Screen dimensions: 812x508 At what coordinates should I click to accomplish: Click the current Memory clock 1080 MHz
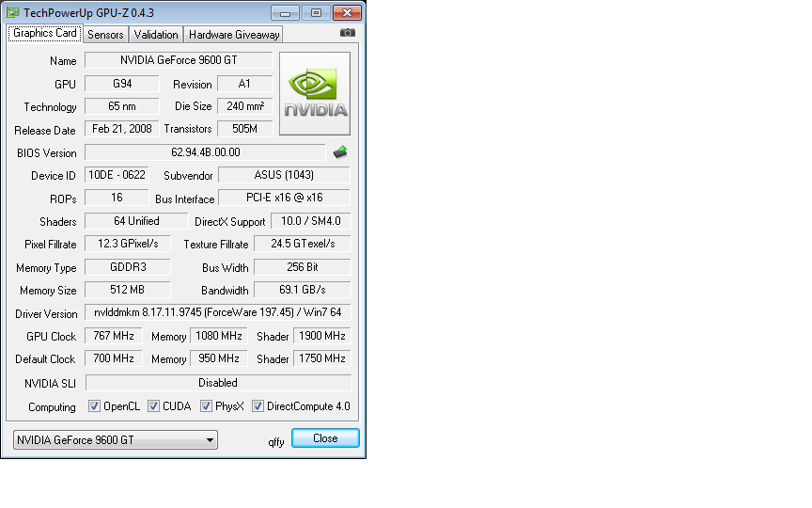219,336
